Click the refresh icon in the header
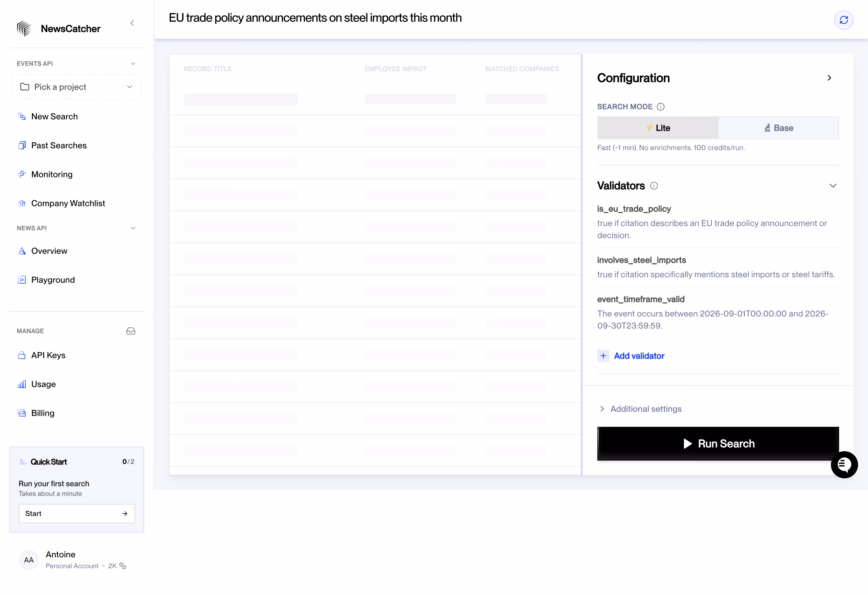Screen dimensions: 868x595 point(843,20)
